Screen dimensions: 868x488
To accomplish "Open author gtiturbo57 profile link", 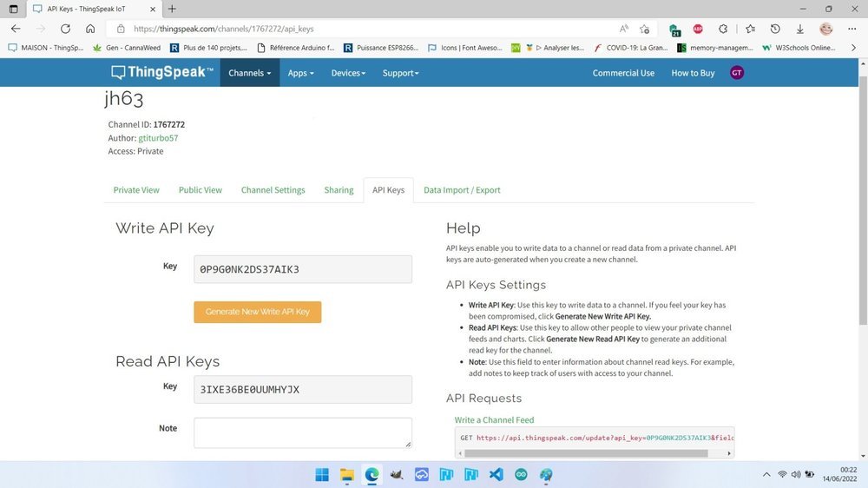I will click(x=158, y=138).
